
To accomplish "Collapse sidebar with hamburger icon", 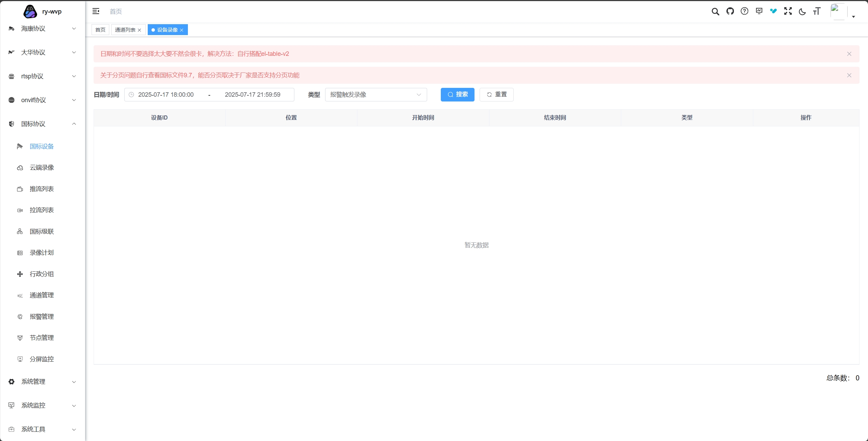I will coord(96,11).
